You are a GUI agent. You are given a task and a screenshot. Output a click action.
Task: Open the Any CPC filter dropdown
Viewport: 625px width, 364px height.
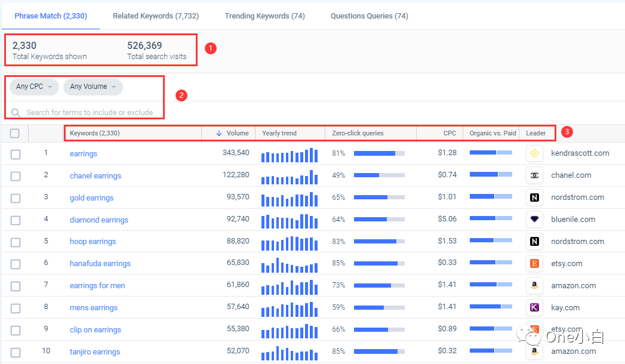tap(33, 87)
